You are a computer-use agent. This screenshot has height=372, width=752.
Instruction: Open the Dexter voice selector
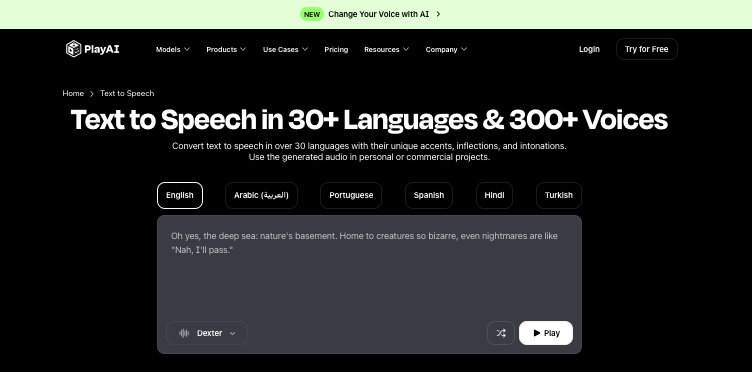(207, 333)
